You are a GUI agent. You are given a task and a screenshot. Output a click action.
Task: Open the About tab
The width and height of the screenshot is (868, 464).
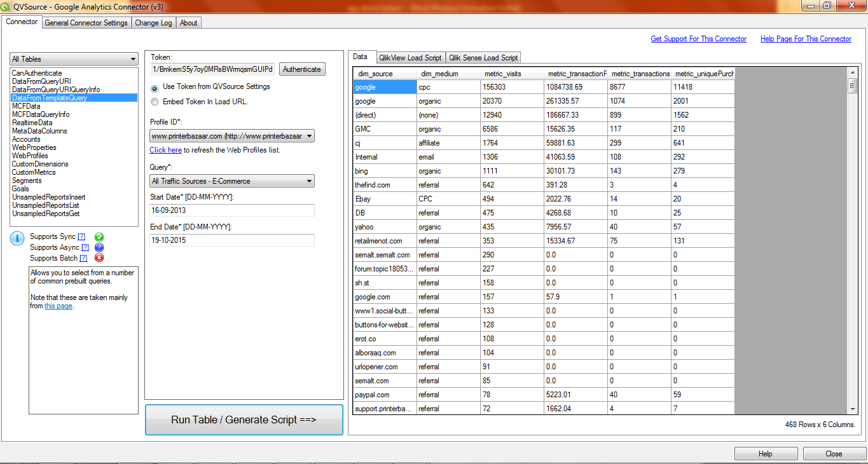189,23
